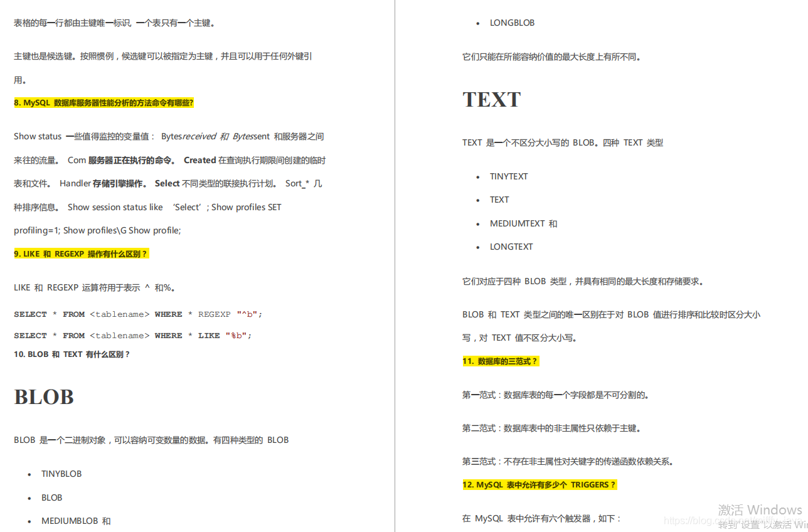The width and height of the screenshot is (808, 532).
Task: Click the TINYBLOB list item
Action: coord(61,474)
